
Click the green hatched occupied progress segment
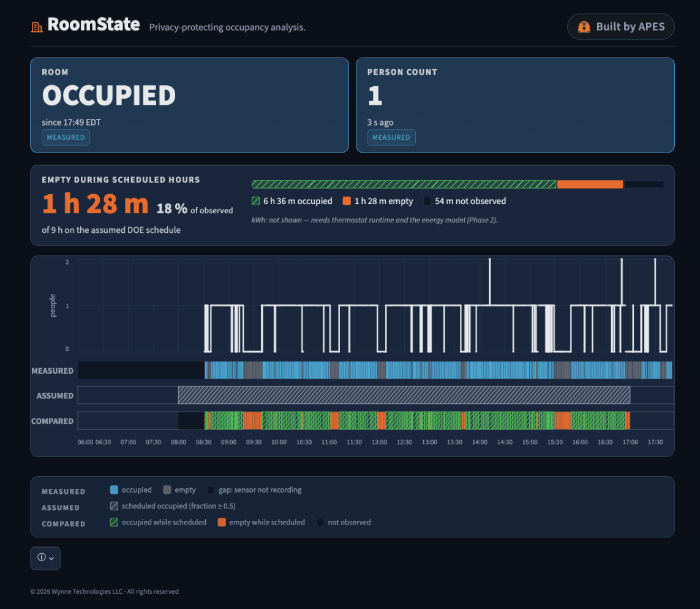404,184
